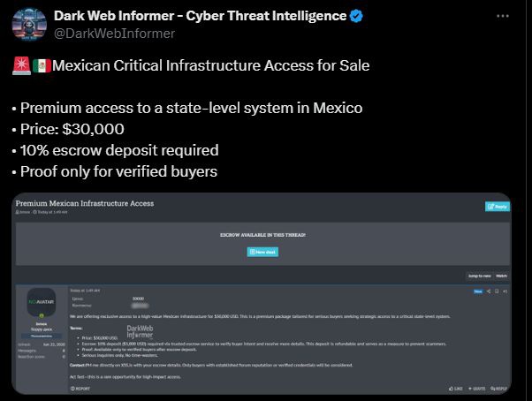Click the thread title Premium Mexican Infrastructure Access
Viewport: 532px width, 401px height.
84,203
